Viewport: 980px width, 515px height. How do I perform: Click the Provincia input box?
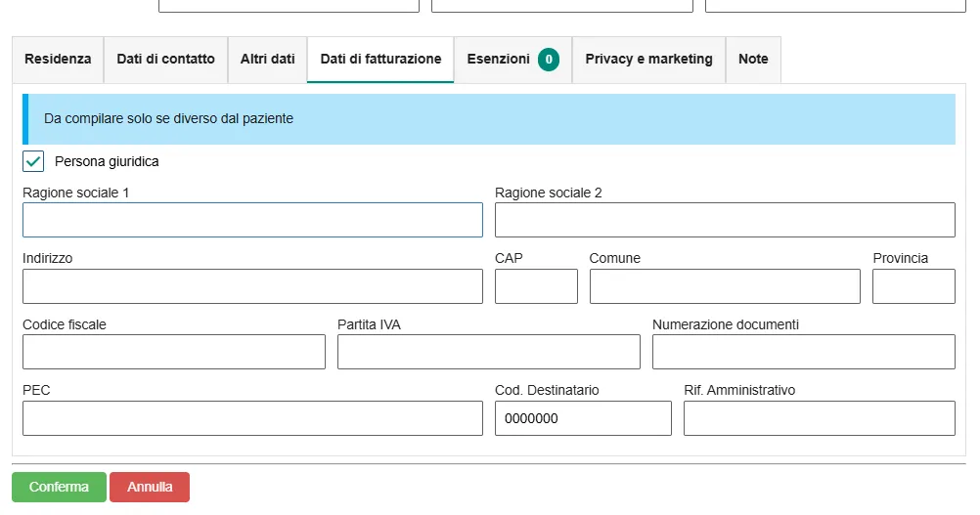(913, 286)
